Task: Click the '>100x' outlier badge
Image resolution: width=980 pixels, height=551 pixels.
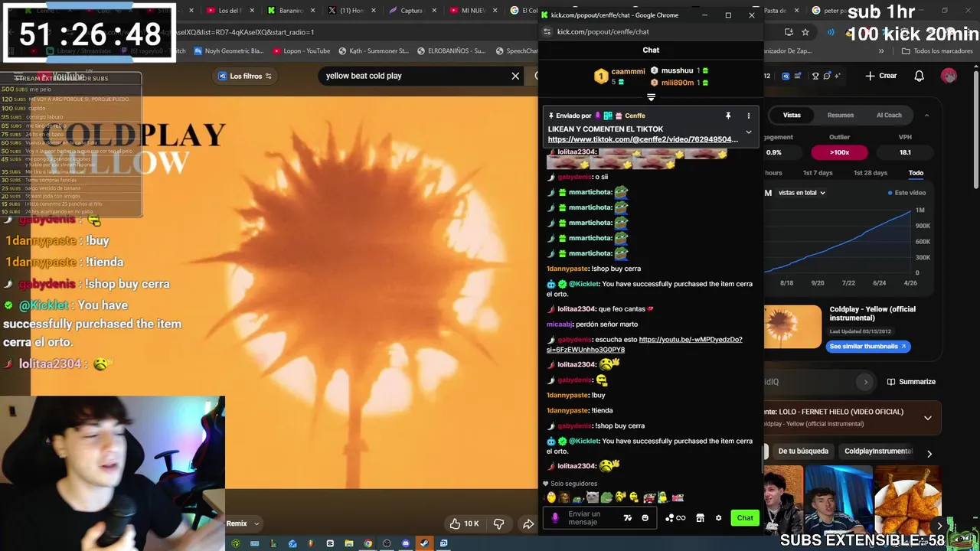Action: (840, 152)
